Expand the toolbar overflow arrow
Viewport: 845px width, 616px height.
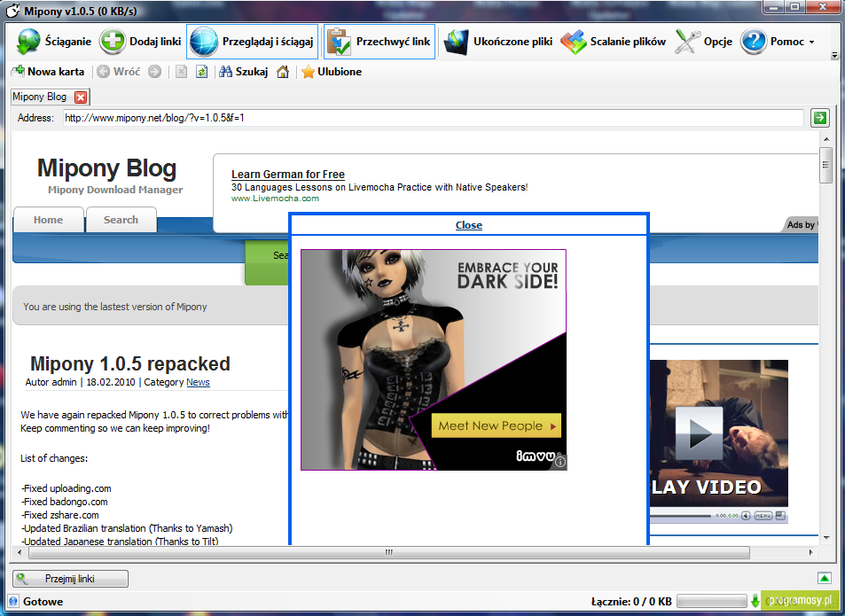pyautogui.click(x=834, y=55)
